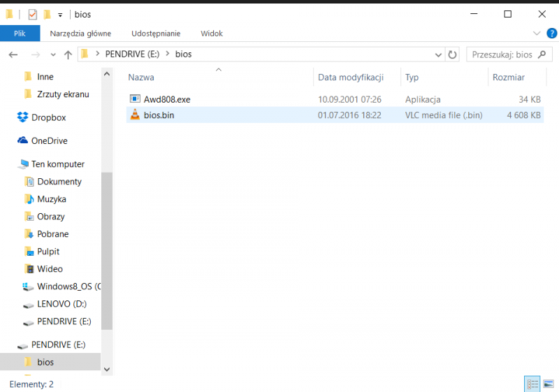Viewport: 559px width, 392px height.
Task: Open the Plik menu tab
Action: 20,34
